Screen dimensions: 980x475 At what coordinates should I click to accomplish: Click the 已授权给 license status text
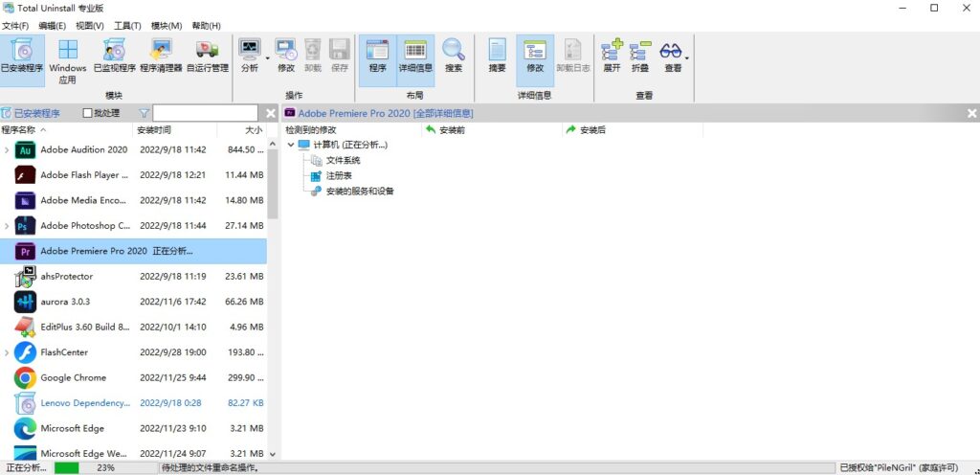pos(899,467)
